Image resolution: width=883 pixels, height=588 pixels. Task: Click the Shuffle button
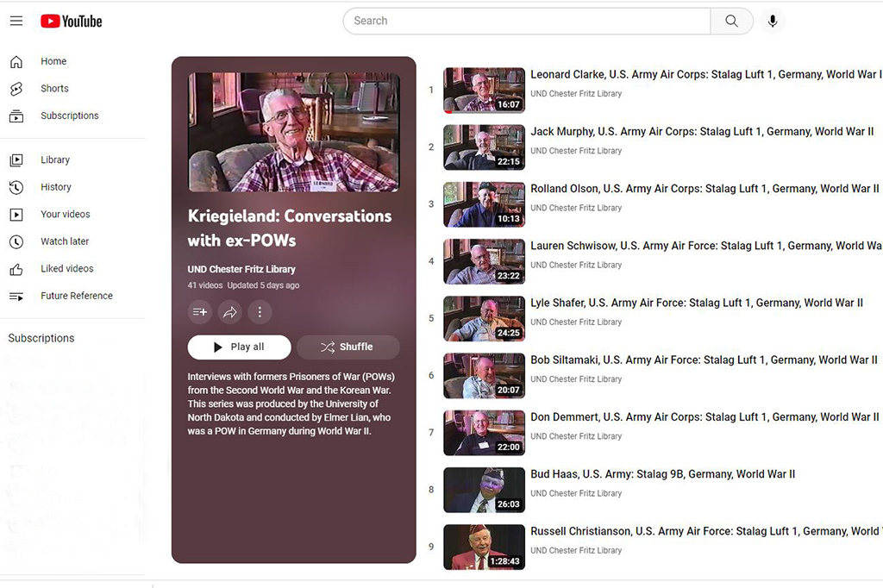point(348,347)
